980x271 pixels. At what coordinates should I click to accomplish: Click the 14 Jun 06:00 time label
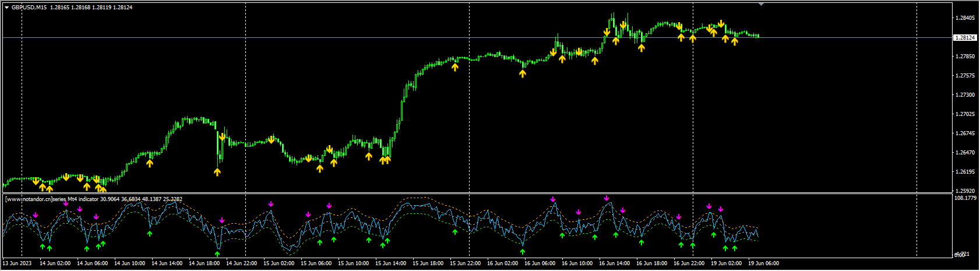93,263
